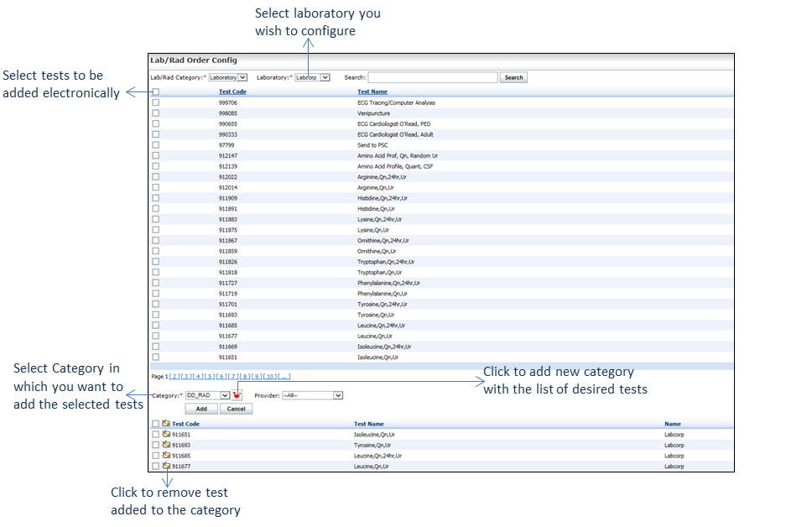Select the Venipuncture test checkbox
Viewport: 812px width, 527px height.
156,113
